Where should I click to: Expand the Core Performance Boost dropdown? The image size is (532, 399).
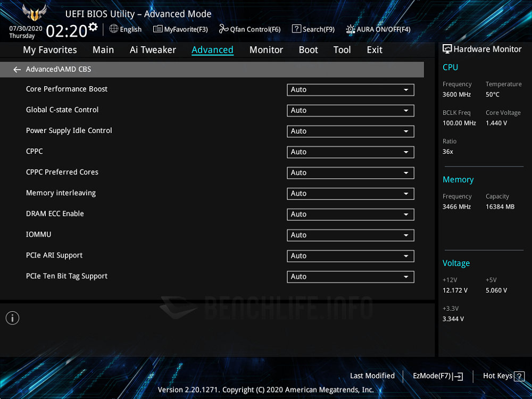click(350, 90)
